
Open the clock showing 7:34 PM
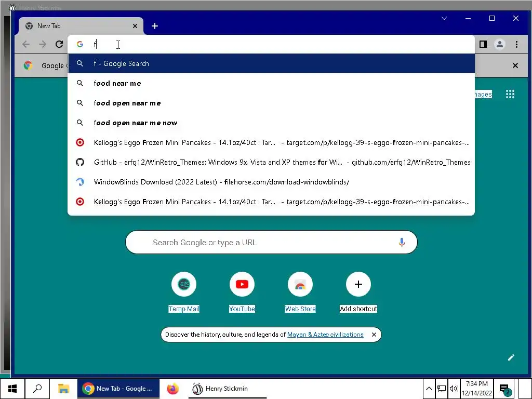(x=477, y=389)
